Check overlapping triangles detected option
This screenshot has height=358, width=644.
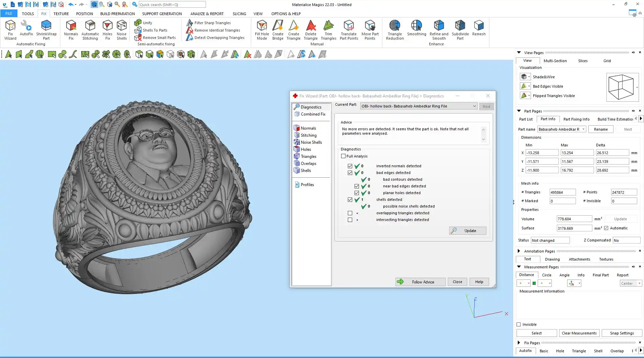tap(350, 213)
